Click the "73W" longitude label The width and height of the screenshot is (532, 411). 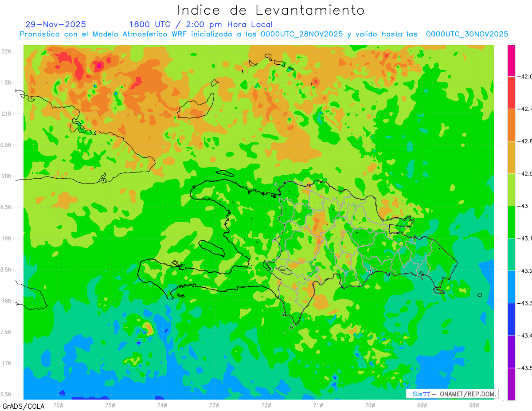click(x=214, y=405)
